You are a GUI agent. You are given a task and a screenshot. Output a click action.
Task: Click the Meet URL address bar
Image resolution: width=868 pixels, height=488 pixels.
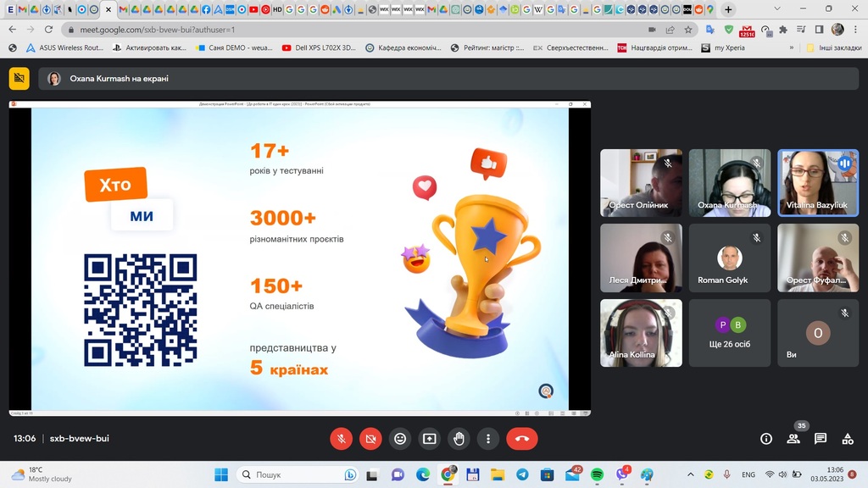(x=339, y=29)
